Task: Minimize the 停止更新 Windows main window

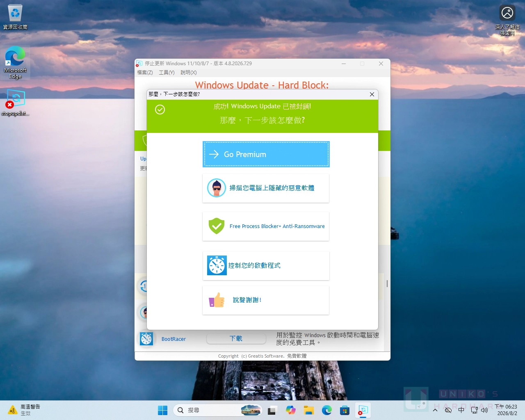Action: (344, 64)
